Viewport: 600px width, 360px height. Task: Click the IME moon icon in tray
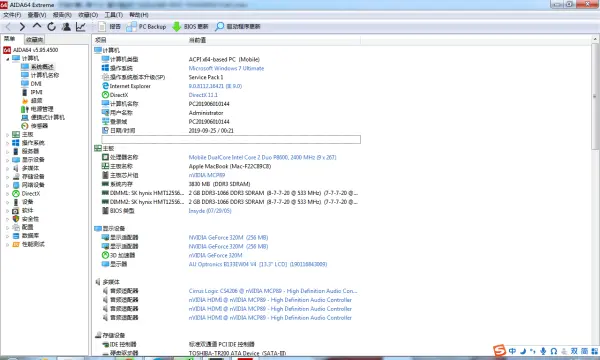523,350
